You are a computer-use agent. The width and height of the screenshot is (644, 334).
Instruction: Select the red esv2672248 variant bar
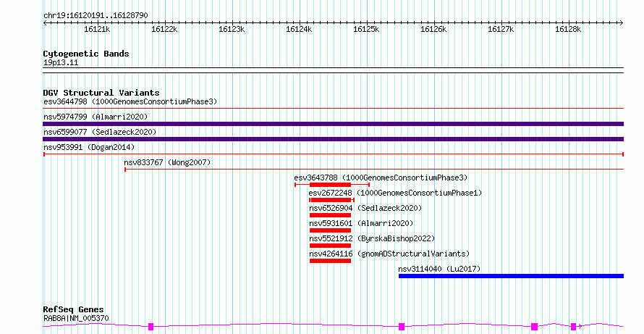tap(330, 200)
